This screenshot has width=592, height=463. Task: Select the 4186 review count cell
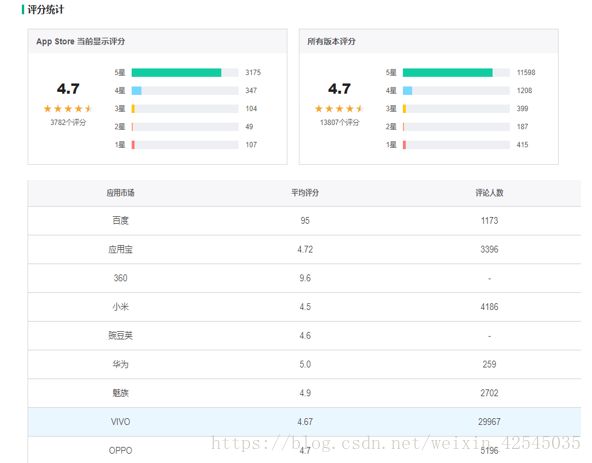click(x=489, y=307)
